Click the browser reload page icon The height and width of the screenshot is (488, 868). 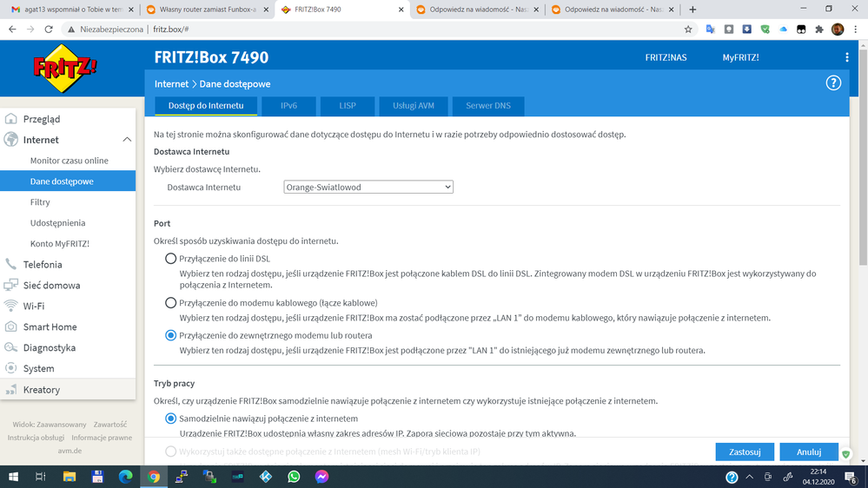tap(49, 29)
